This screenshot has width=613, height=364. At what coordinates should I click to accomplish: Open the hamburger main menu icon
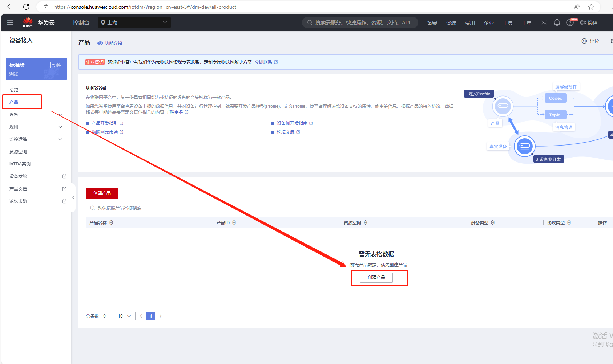click(x=10, y=23)
